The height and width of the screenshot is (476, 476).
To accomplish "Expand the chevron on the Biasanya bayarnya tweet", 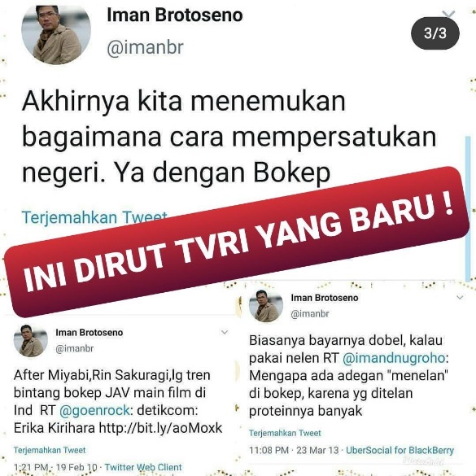I will 460,297.
